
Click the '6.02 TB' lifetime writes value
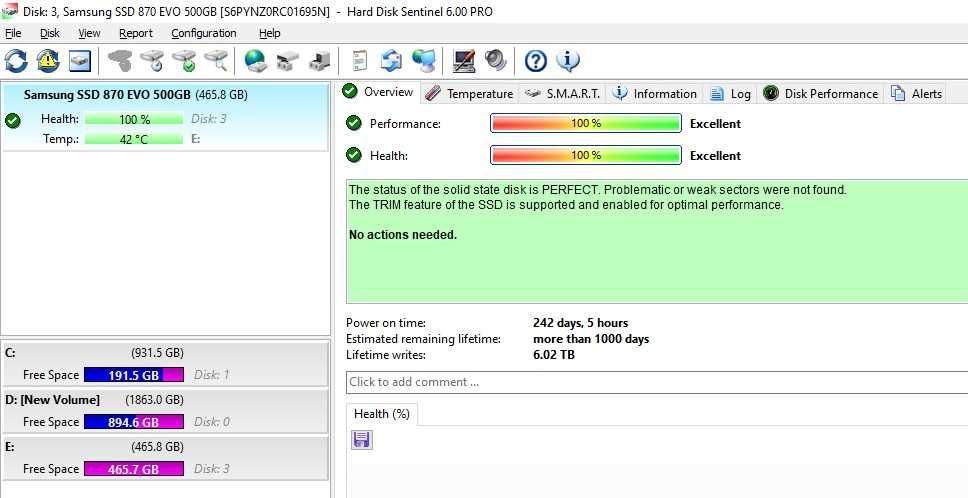(x=554, y=355)
